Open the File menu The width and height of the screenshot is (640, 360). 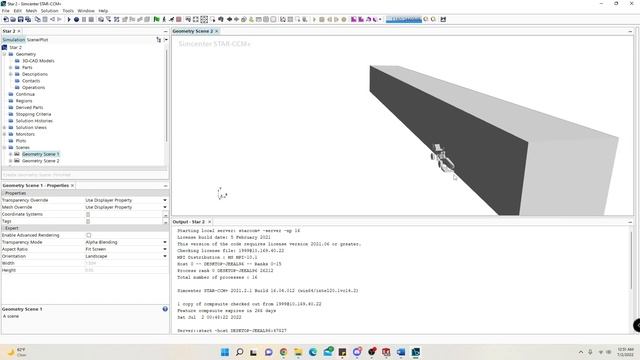[6, 11]
